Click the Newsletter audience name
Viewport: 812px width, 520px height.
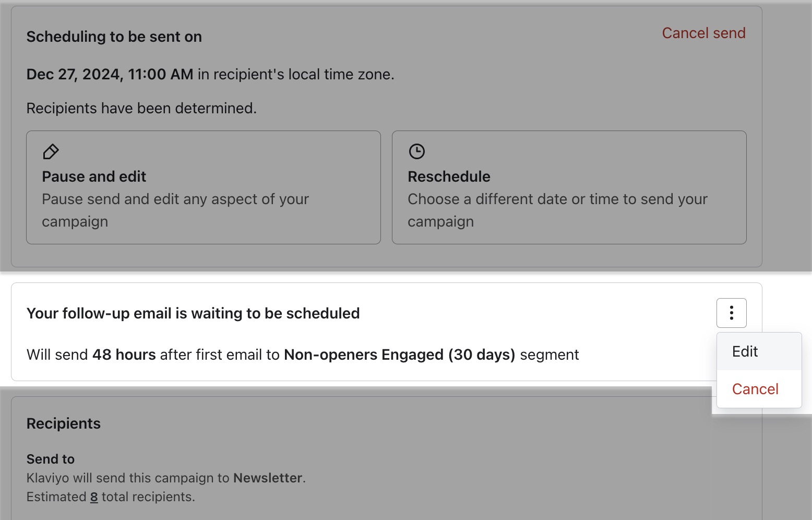click(x=268, y=478)
